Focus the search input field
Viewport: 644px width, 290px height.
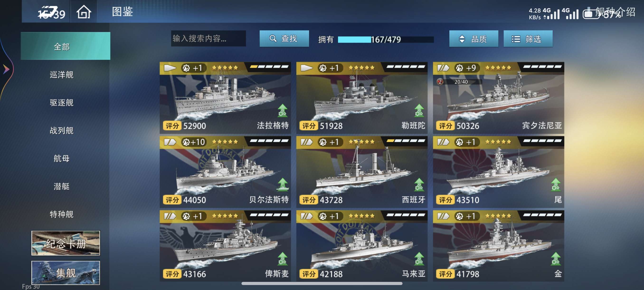tap(208, 38)
